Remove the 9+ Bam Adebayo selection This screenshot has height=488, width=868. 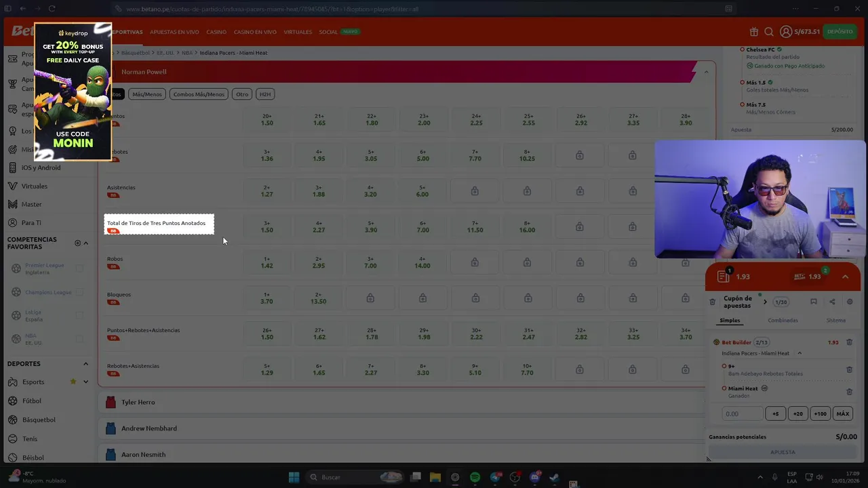click(x=849, y=369)
